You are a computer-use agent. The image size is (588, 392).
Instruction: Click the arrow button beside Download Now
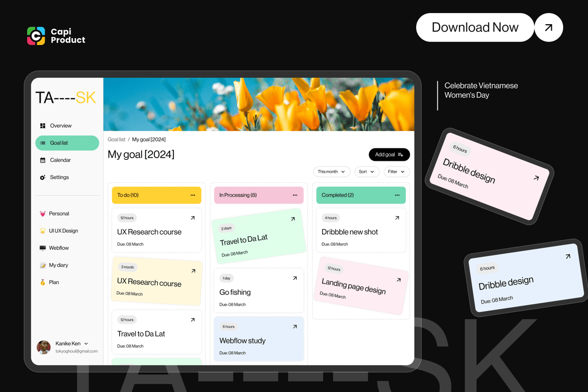tap(549, 27)
